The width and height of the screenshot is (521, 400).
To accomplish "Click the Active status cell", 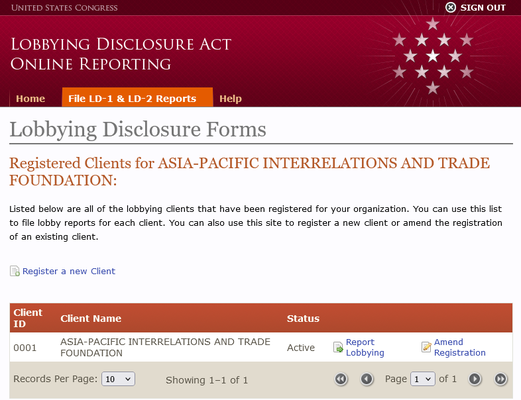I will 301,348.
